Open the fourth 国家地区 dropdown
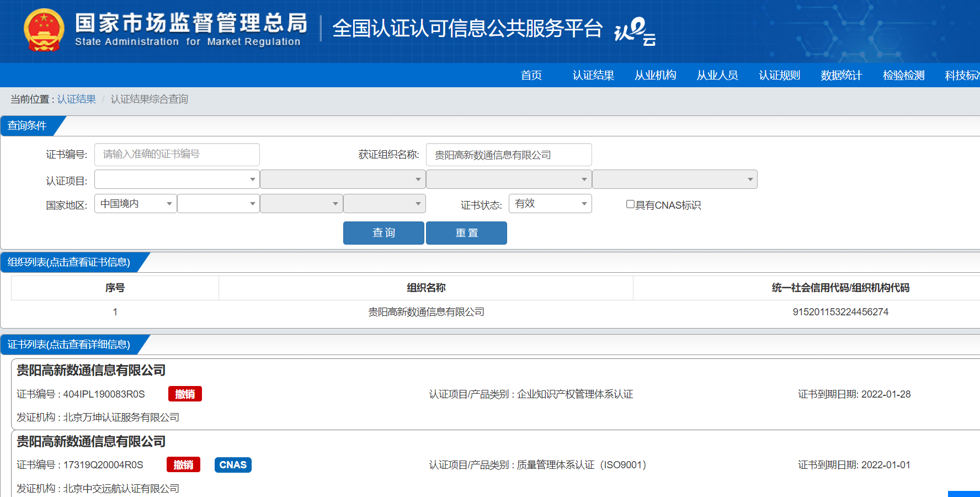The height and width of the screenshot is (497, 980). tap(385, 203)
